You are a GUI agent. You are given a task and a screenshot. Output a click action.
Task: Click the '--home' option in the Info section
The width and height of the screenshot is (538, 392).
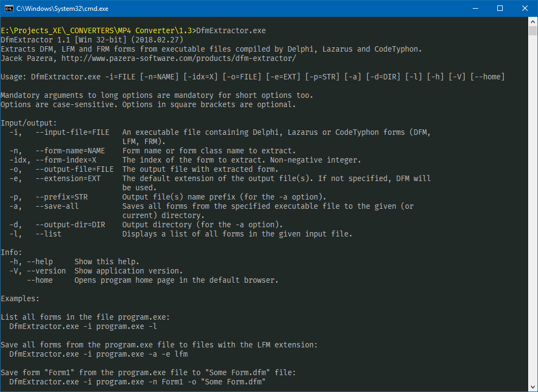point(40,280)
